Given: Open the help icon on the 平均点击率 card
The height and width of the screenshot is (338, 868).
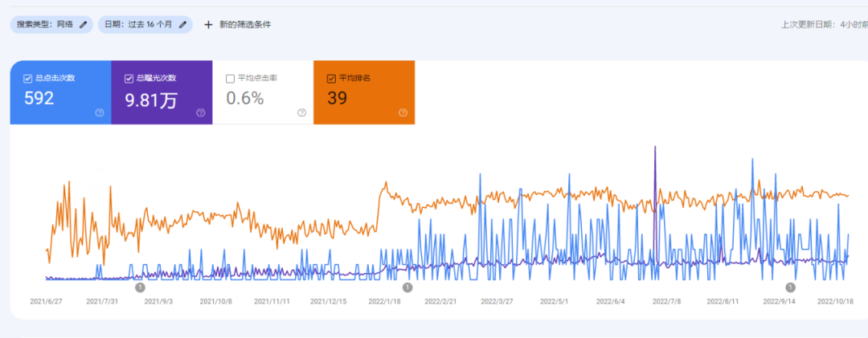Looking at the screenshot, I should 301,113.
